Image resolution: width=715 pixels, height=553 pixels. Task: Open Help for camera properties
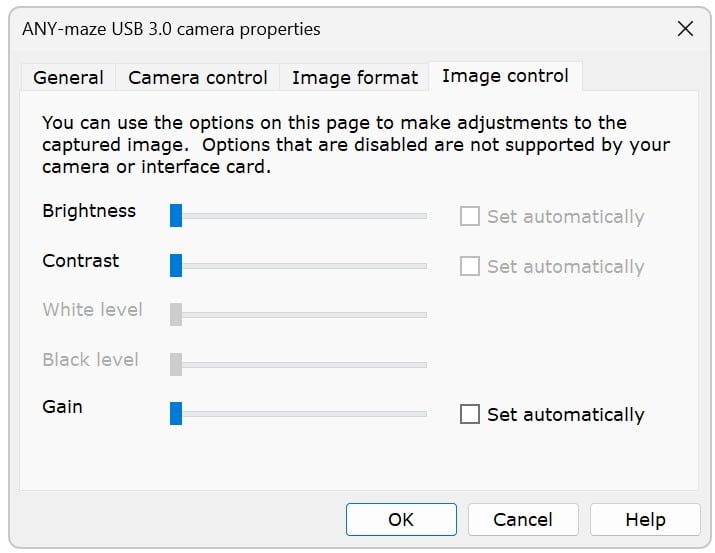click(x=645, y=519)
